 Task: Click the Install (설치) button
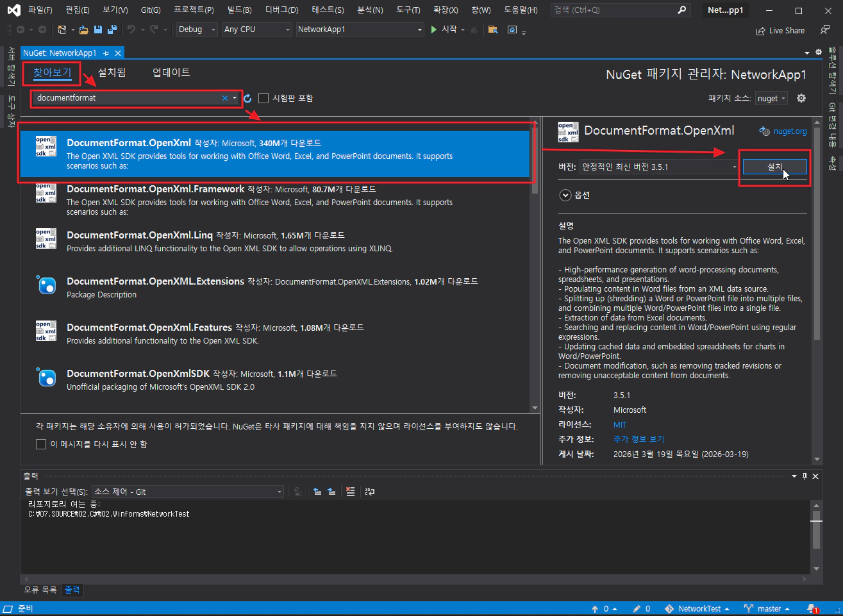(774, 167)
